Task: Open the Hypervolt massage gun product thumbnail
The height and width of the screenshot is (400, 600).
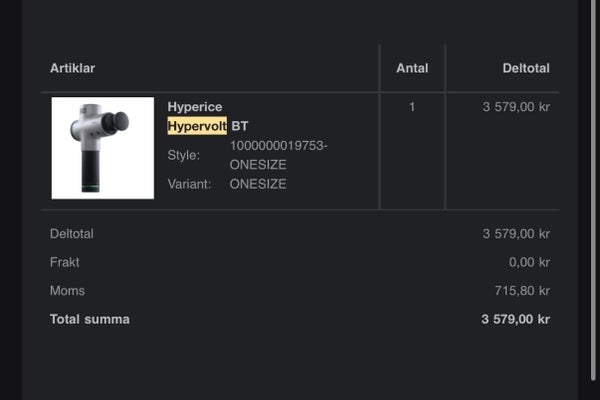Action: click(x=103, y=148)
